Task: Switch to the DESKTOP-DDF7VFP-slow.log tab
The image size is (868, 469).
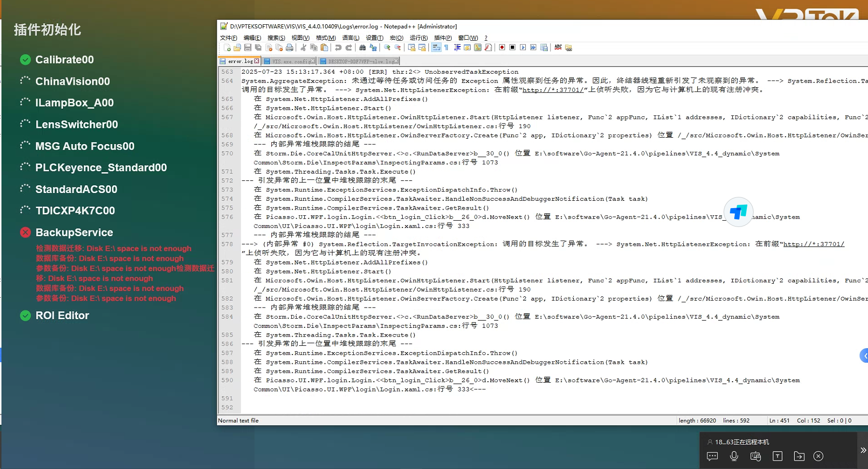Action: [360, 61]
